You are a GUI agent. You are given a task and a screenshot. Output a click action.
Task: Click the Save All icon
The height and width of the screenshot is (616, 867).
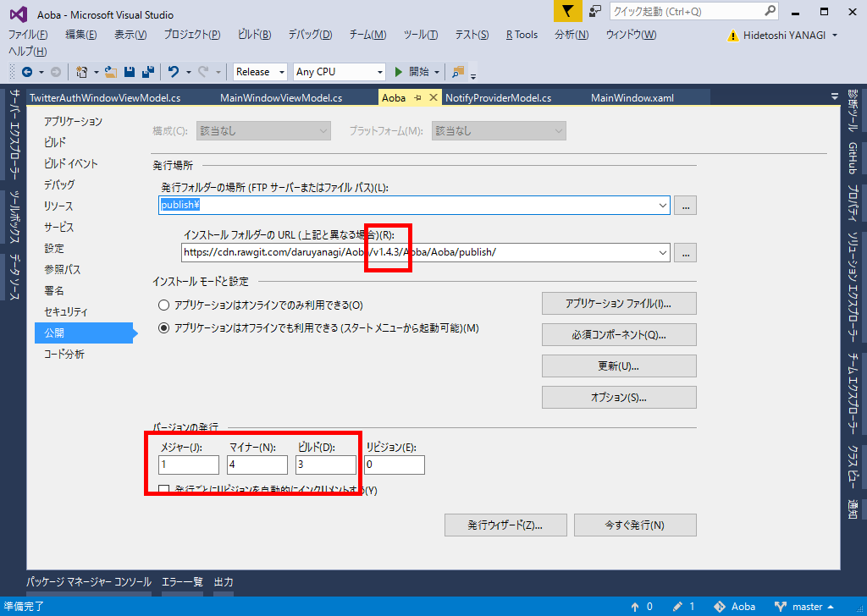click(148, 72)
